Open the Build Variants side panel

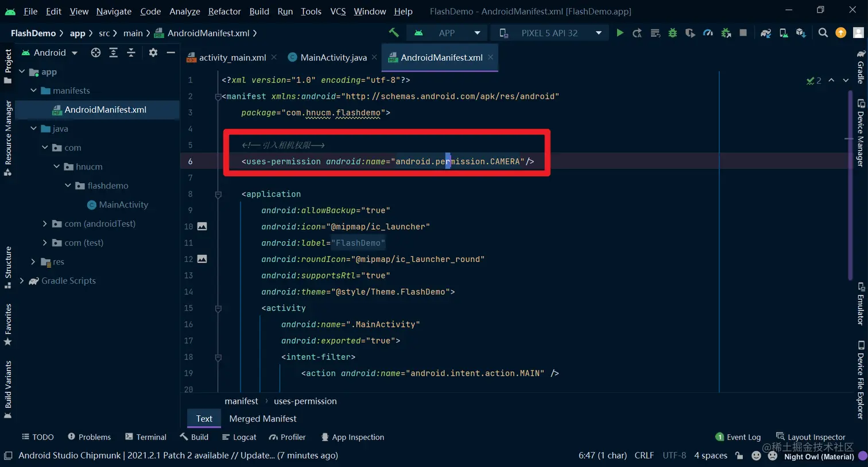(x=8, y=389)
